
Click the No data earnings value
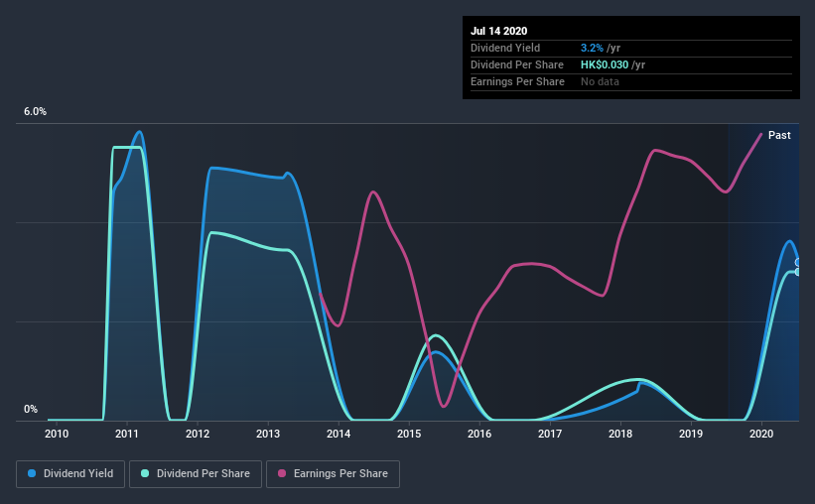[600, 81]
